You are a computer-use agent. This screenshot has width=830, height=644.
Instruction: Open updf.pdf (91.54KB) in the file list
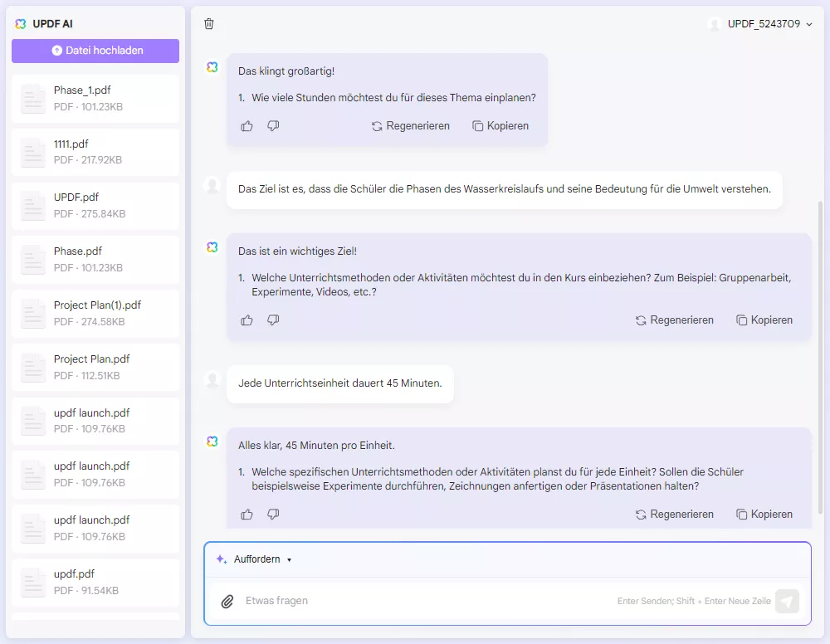click(x=95, y=582)
